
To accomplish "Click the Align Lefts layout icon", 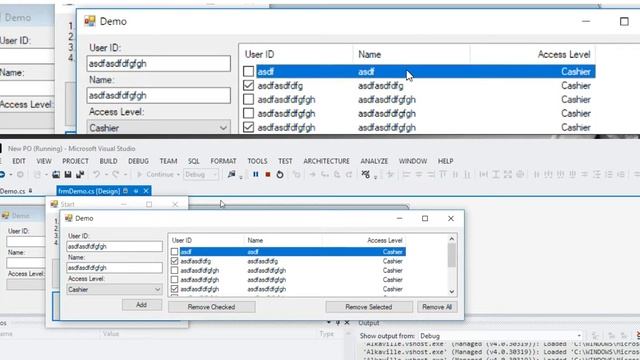I will tap(406, 175).
